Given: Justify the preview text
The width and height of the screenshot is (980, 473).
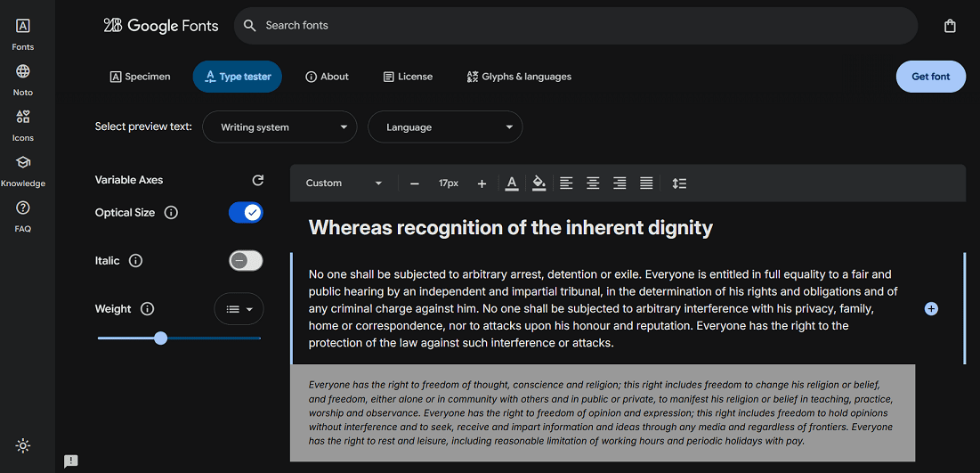Looking at the screenshot, I should (646, 183).
